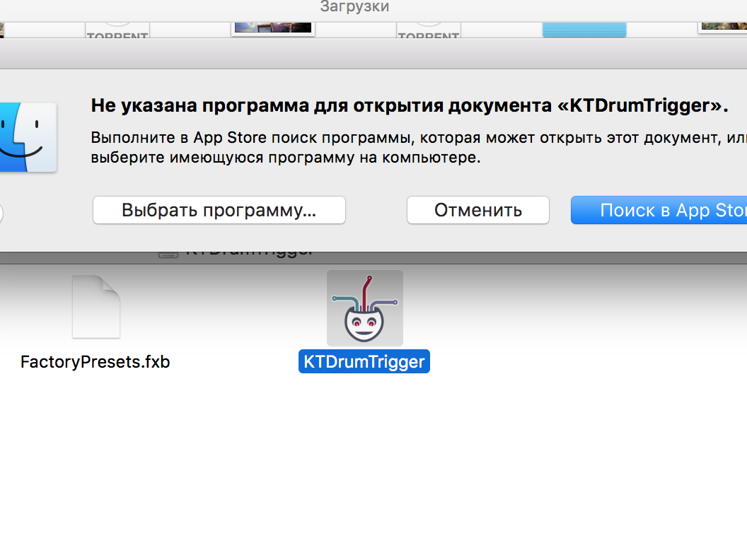Select the FactoryPresets.fxb file icon

click(x=96, y=307)
